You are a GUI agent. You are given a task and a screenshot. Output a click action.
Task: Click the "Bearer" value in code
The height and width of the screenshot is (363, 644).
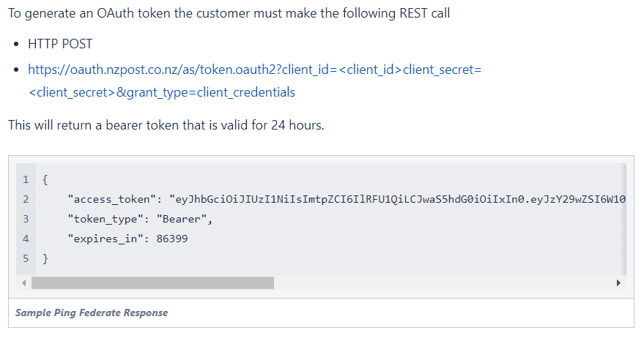(182, 219)
